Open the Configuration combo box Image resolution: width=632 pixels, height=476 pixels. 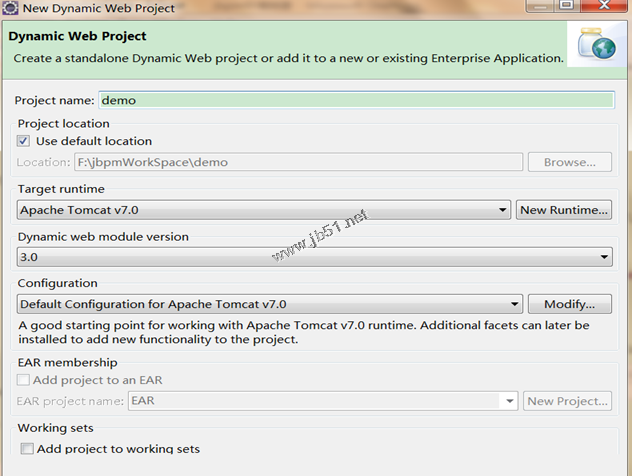(x=270, y=304)
